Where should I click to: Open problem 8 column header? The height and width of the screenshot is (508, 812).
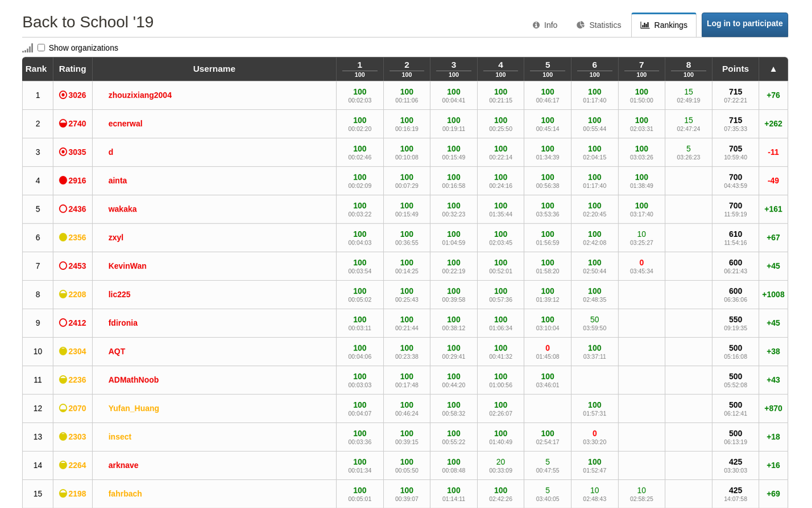(x=688, y=69)
